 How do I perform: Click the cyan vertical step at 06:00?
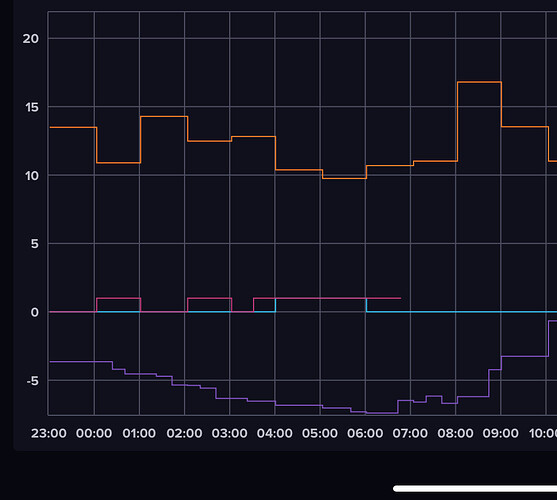point(366,305)
